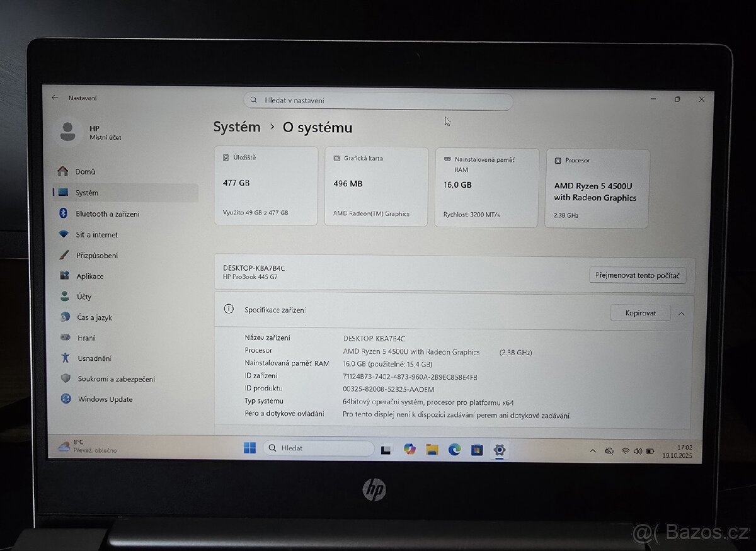Open the volume icon in the tray
The width and height of the screenshot is (756, 551).
638,451
